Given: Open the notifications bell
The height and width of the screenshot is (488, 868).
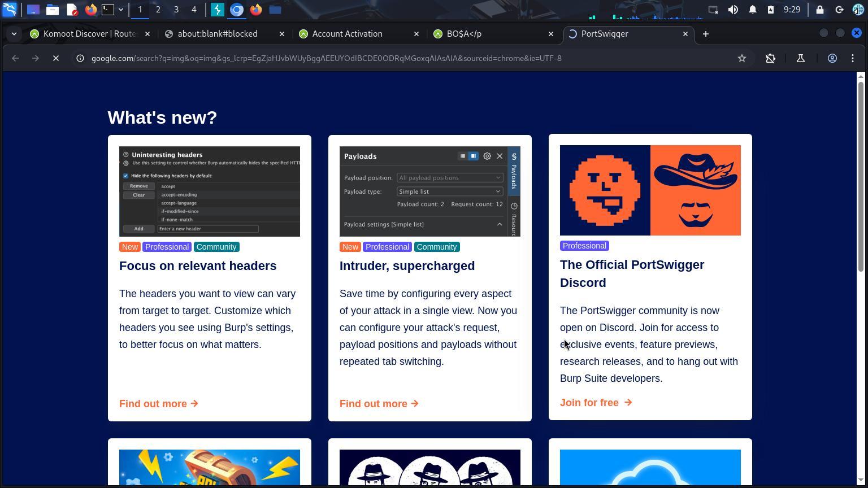Looking at the screenshot, I should point(753,10).
